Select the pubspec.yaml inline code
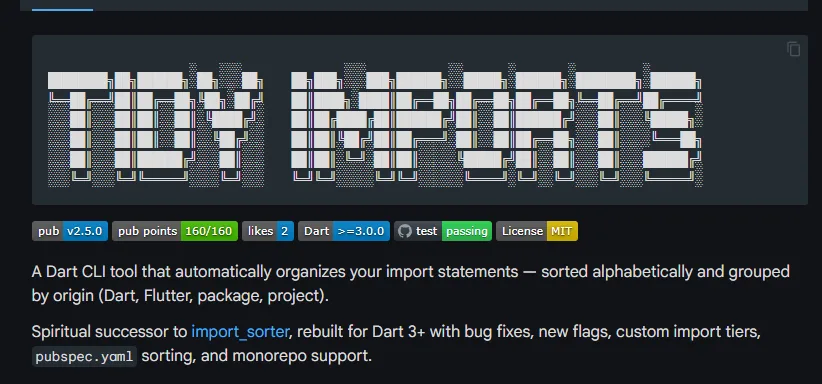Screen dimensions: 822x384 pos(84,357)
